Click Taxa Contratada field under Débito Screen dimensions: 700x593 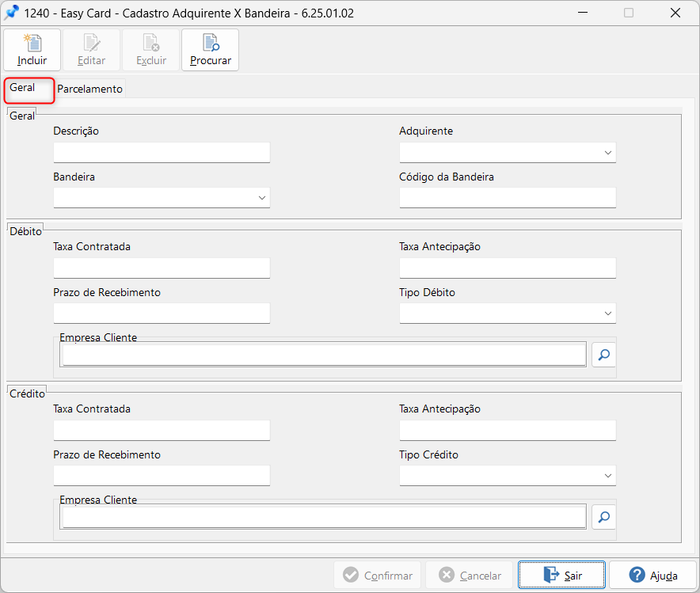pos(162,268)
